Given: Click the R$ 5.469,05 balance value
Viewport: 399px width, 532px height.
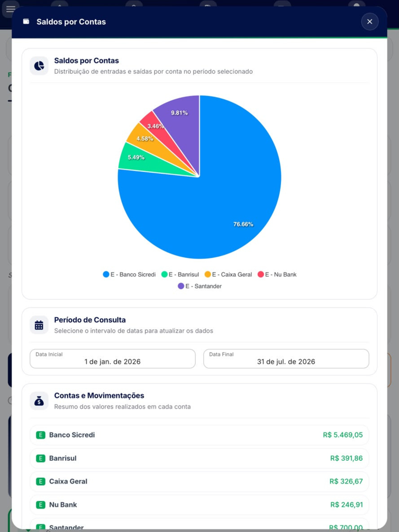Looking at the screenshot, I should coord(343,435).
